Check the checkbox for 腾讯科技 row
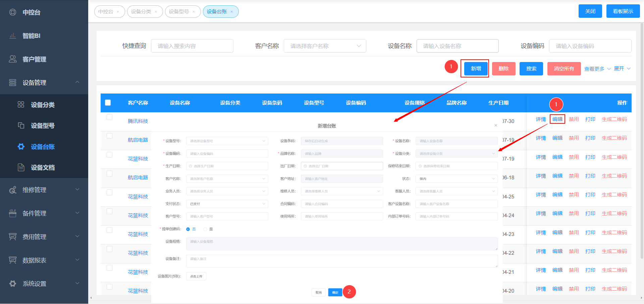 (109, 117)
